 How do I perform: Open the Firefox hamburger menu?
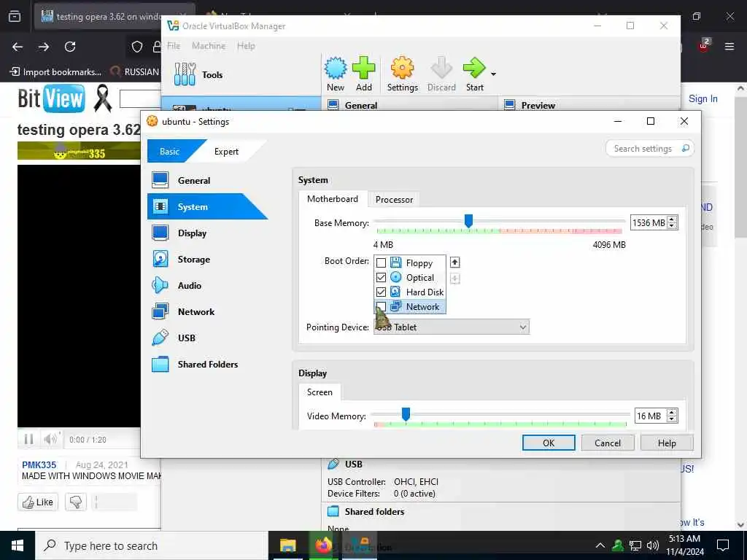coord(729,47)
